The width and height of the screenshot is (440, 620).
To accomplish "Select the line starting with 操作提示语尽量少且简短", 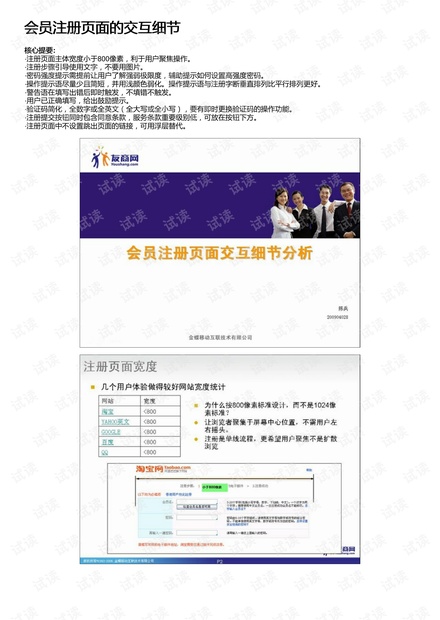I will tap(173, 84).
